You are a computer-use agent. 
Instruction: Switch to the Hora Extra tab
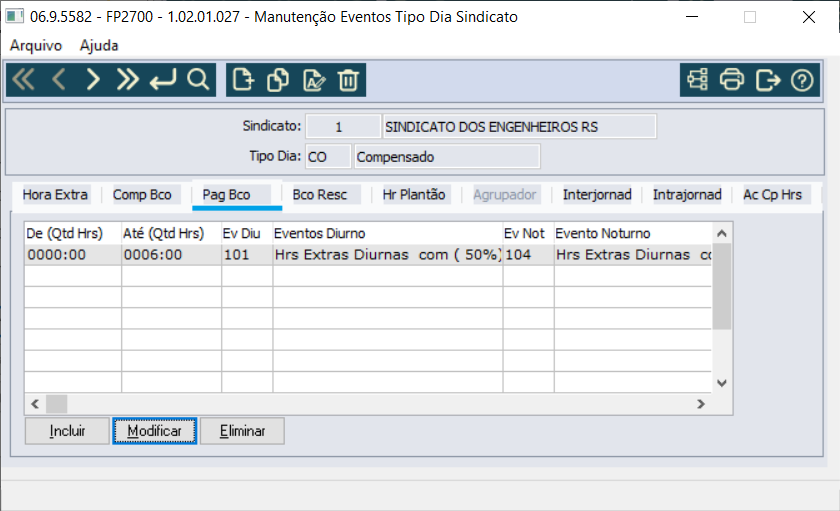click(55, 194)
